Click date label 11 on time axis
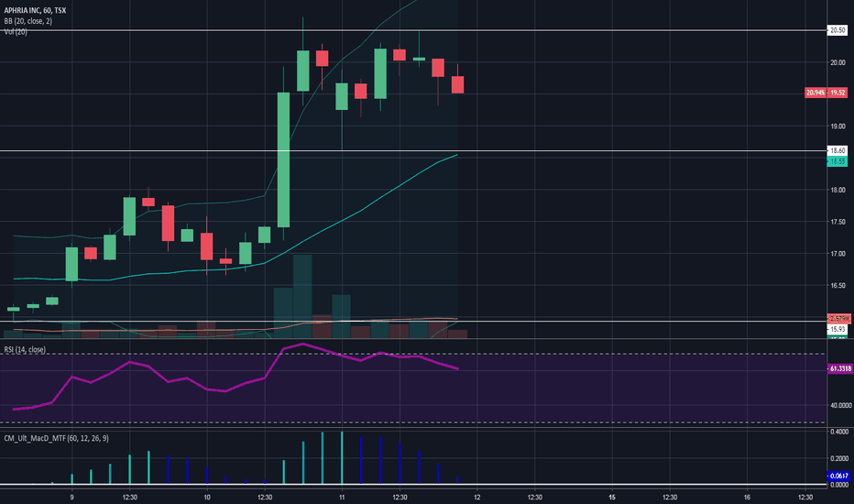 click(x=342, y=497)
